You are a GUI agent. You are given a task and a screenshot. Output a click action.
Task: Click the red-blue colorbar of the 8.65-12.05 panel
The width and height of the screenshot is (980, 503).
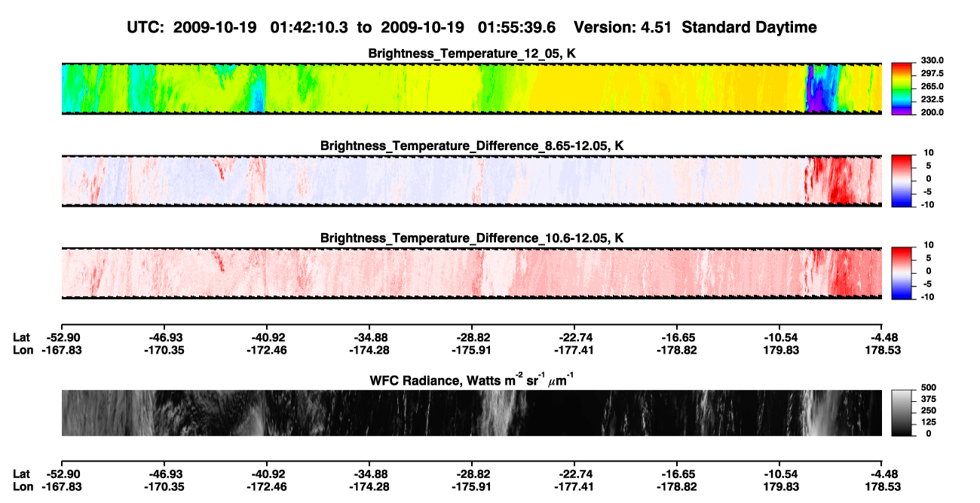coord(901,179)
